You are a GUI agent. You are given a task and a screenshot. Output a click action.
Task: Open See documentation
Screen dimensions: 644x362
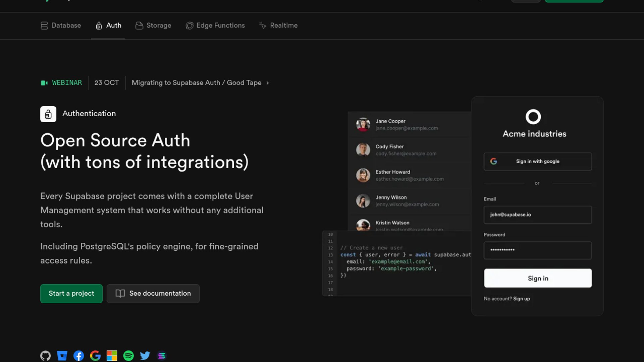153,294
